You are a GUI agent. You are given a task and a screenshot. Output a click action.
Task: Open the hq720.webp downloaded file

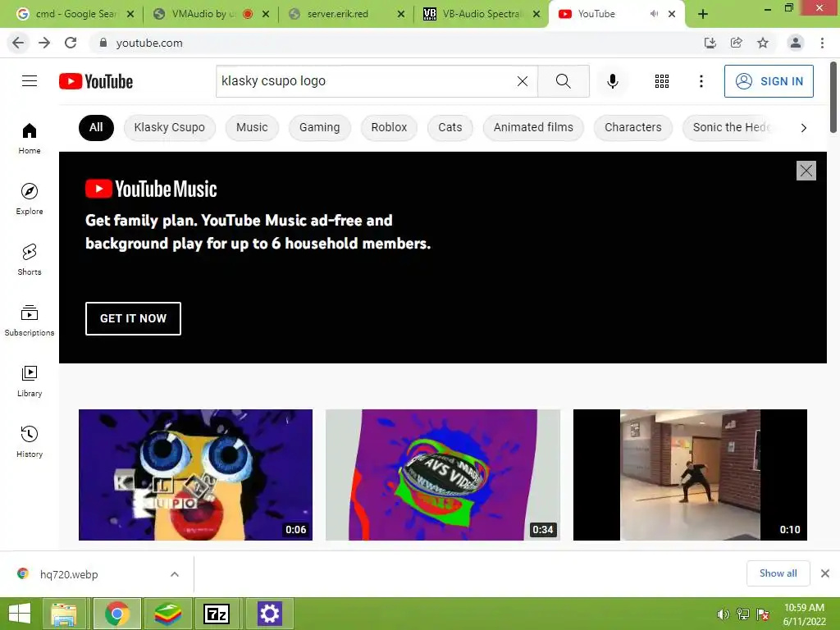69,574
